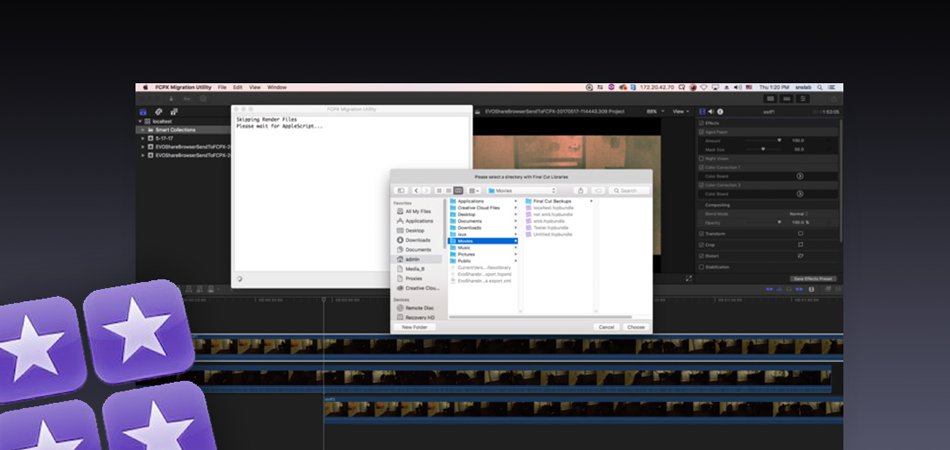Open the Apple menu

tap(145, 87)
